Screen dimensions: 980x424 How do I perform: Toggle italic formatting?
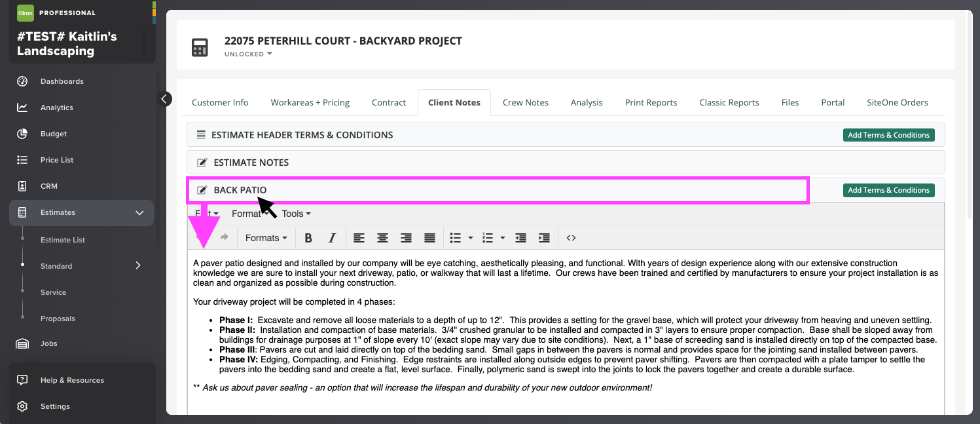click(x=332, y=238)
